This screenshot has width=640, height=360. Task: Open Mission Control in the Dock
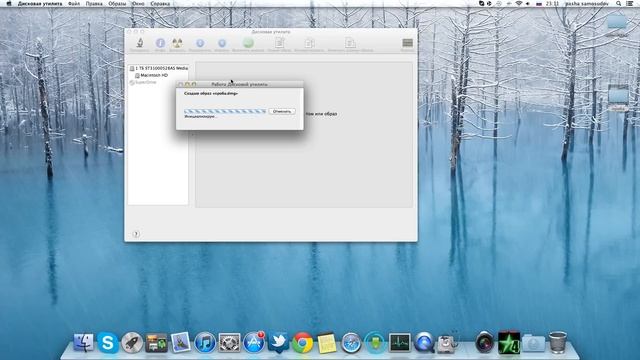click(x=156, y=342)
